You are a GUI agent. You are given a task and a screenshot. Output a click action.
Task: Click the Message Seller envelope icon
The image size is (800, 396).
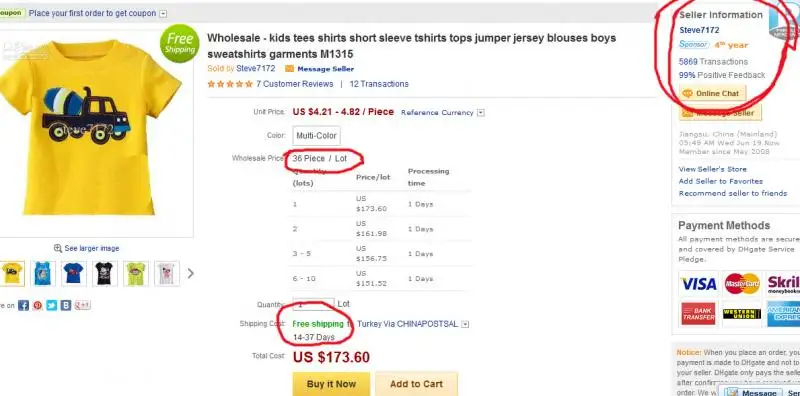click(x=289, y=69)
